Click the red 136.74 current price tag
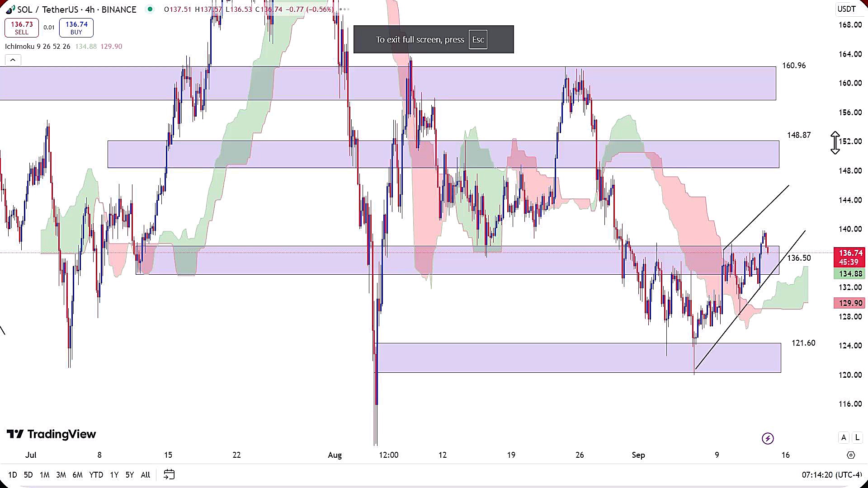The width and height of the screenshot is (868, 488). point(850,258)
